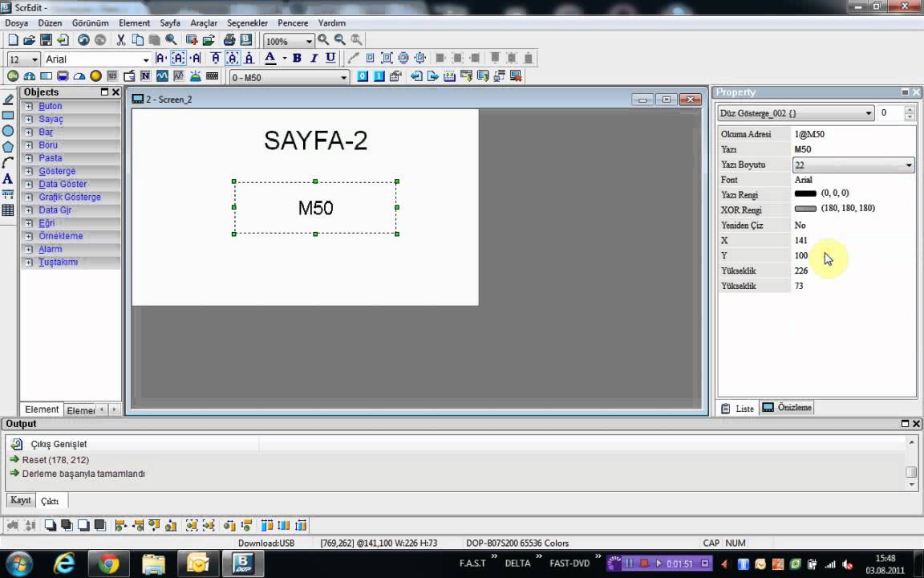Screen dimensions: 924x578
Task: Select the circle drawing tool
Action: tap(8, 131)
